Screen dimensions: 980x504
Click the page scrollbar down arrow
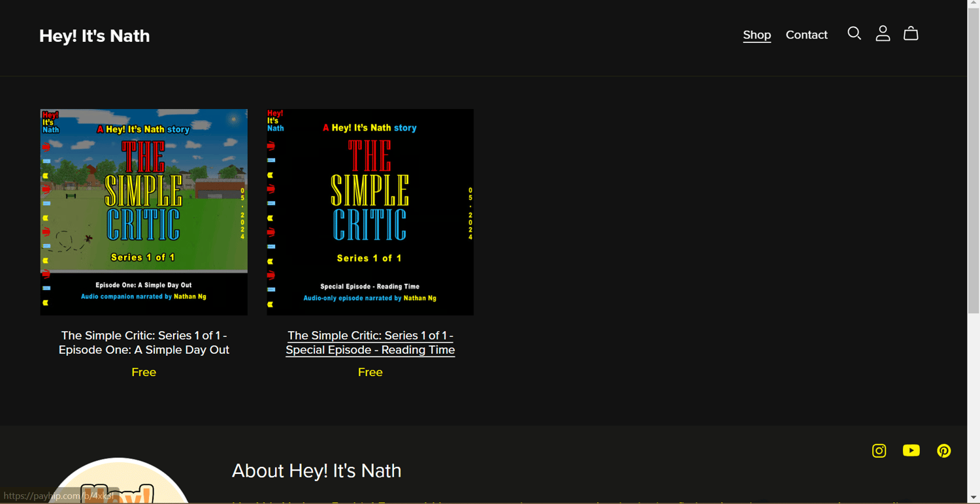click(973, 499)
